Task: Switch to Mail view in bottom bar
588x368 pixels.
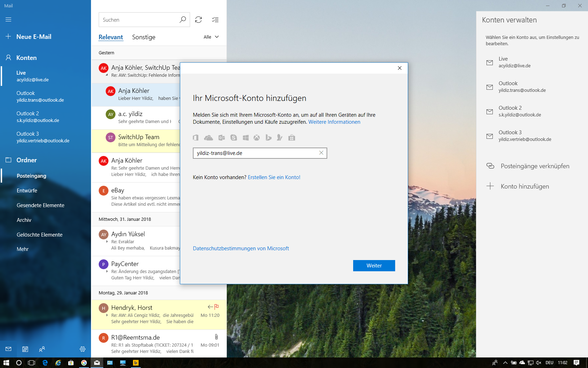Action: [x=8, y=349]
